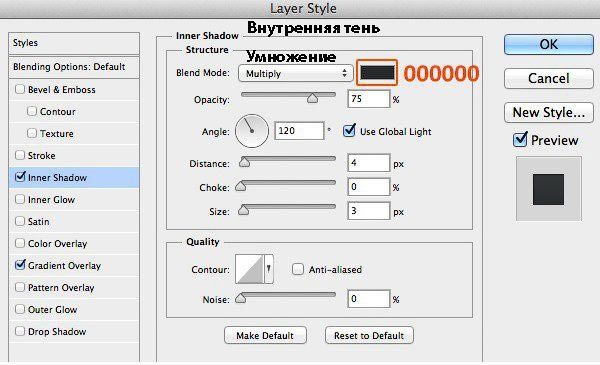Enable the Color Overlay checkbox
Screen dimensions: 600x365
click(x=20, y=243)
